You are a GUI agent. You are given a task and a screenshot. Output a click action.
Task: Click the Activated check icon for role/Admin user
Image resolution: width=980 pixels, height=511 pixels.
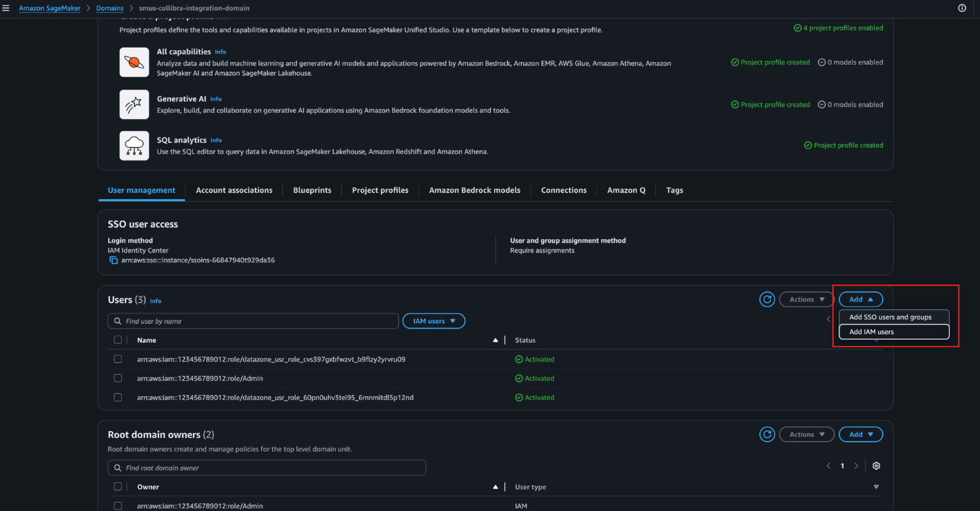(519, 379)
